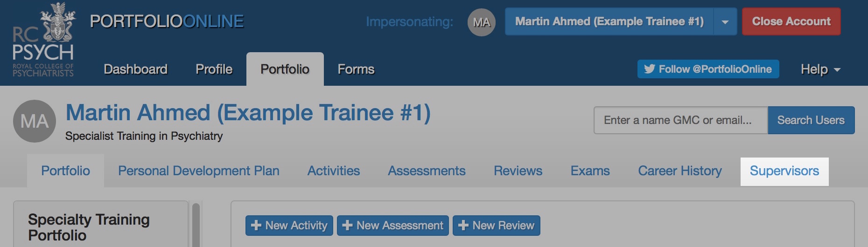Click the name, GMC or email search field
This screenshot has height=247, width=868.
click(x=680, y=120)
